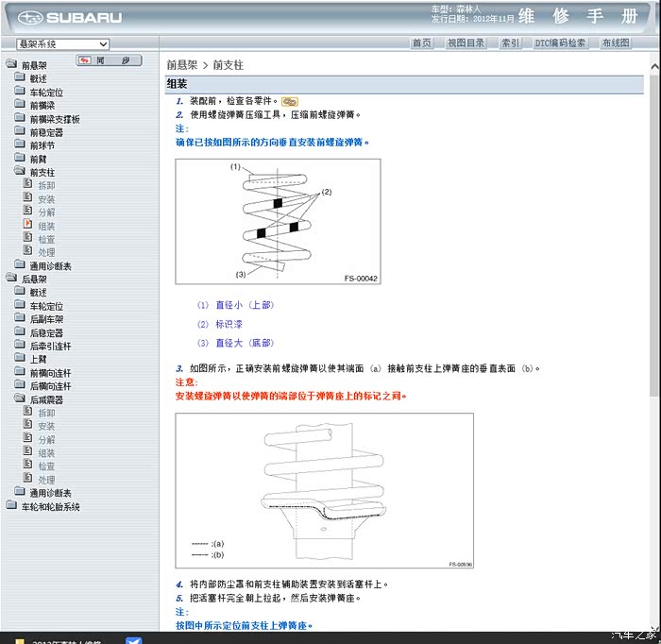Expand the 后副车架 folder
Viewport: 661px width, 644px height.
click(x=20, y=320)
